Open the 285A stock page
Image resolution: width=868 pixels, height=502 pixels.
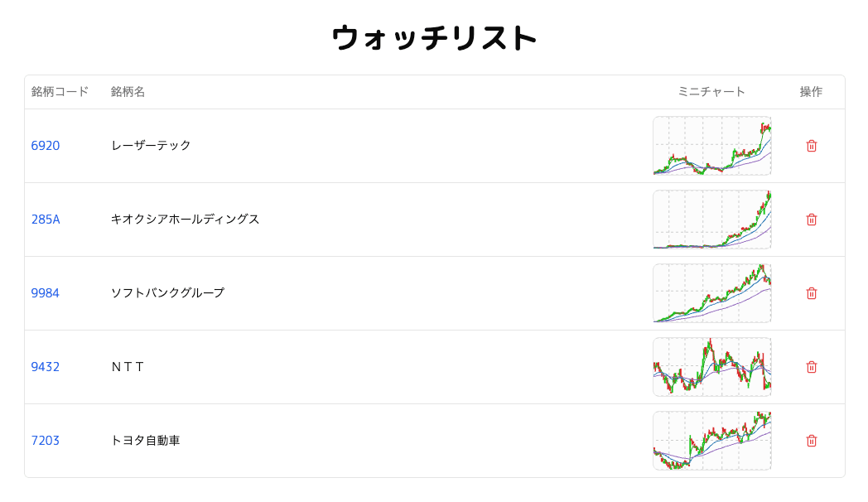pyautogui.click(x=45, y=219)
